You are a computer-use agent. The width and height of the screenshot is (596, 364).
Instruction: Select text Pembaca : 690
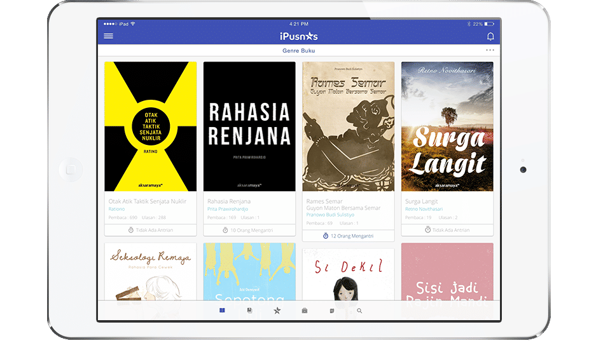coord(123,217)
